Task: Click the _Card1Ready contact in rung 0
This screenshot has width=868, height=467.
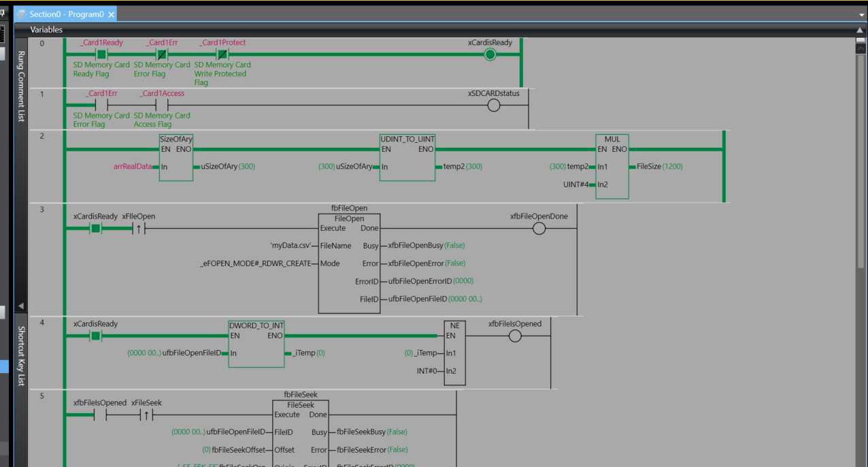Action: pos(101,54)
